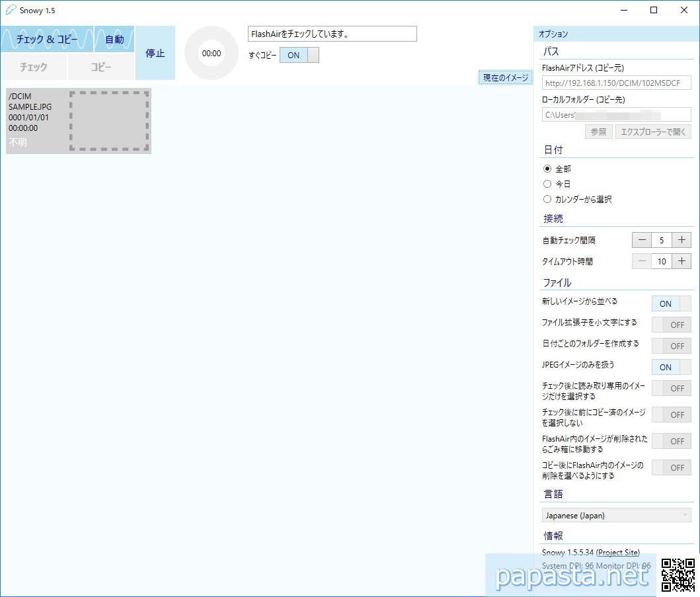
Task: Select the SAMPLE.JPG thumbnail placeholder
Action: coord(109,121)
